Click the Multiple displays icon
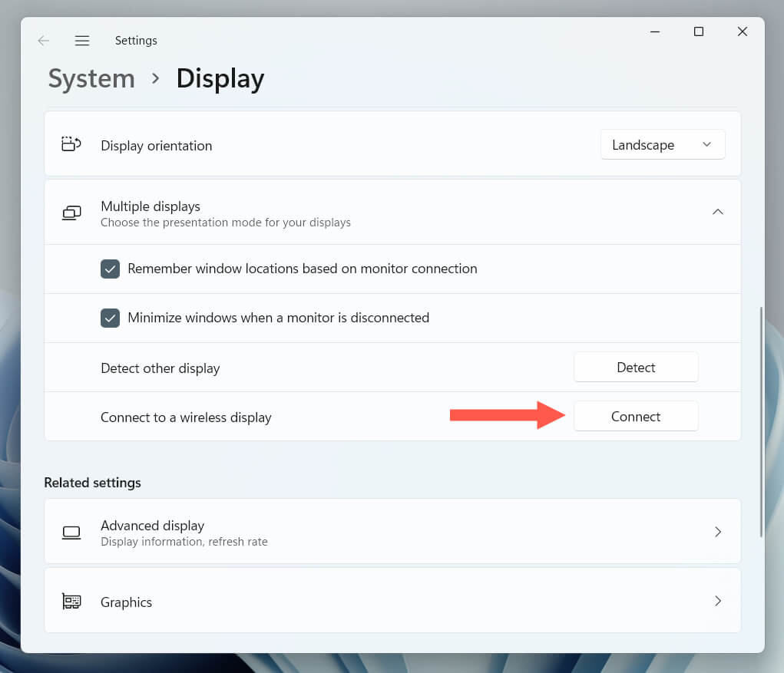Image resolution: width=784 pixels, height=673 pixels. click(x=71, y=213)
